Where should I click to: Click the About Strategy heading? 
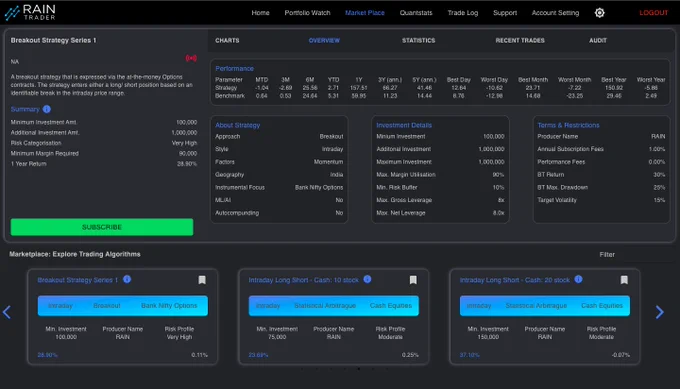(x=238, y=125)
